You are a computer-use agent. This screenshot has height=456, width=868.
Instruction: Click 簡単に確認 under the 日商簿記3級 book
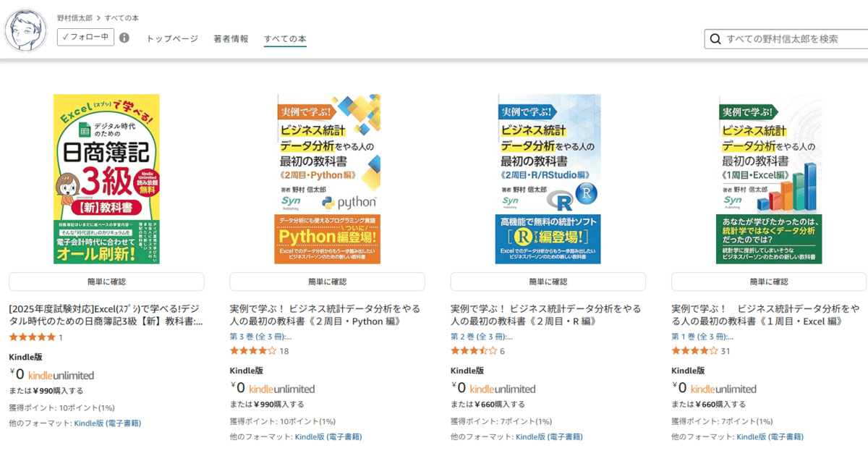click(106, 282)
